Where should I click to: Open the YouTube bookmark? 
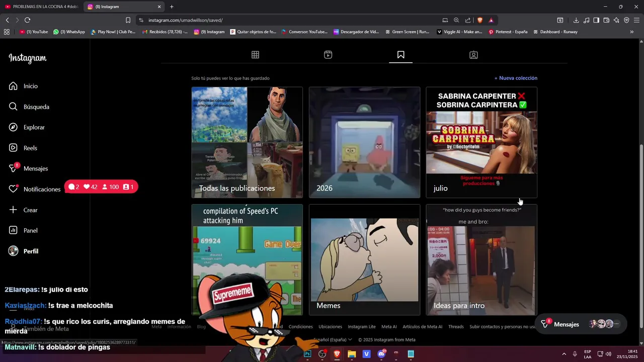[34, 32]
